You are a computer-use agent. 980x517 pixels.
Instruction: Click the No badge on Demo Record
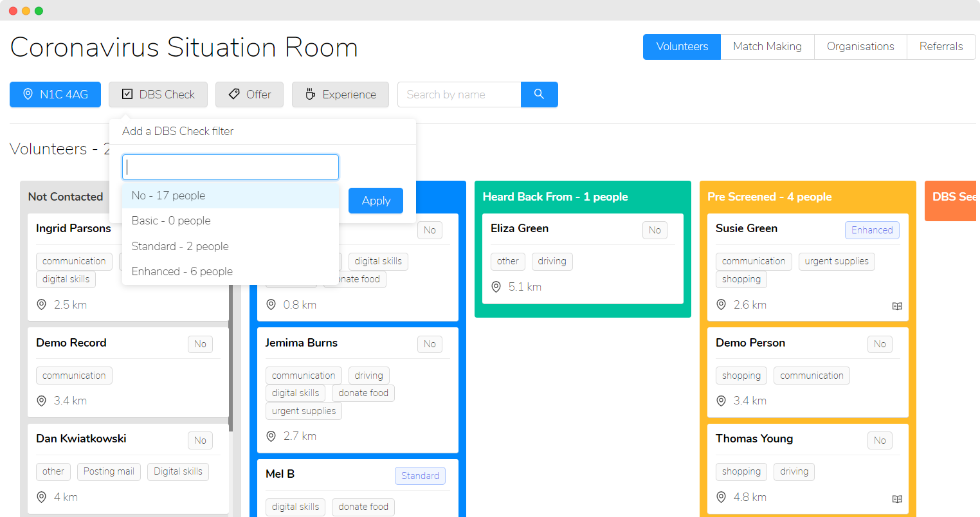(200, 344)
